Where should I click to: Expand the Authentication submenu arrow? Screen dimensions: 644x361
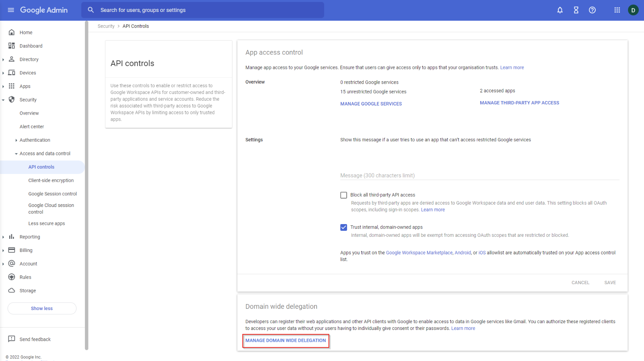point(16,140)
